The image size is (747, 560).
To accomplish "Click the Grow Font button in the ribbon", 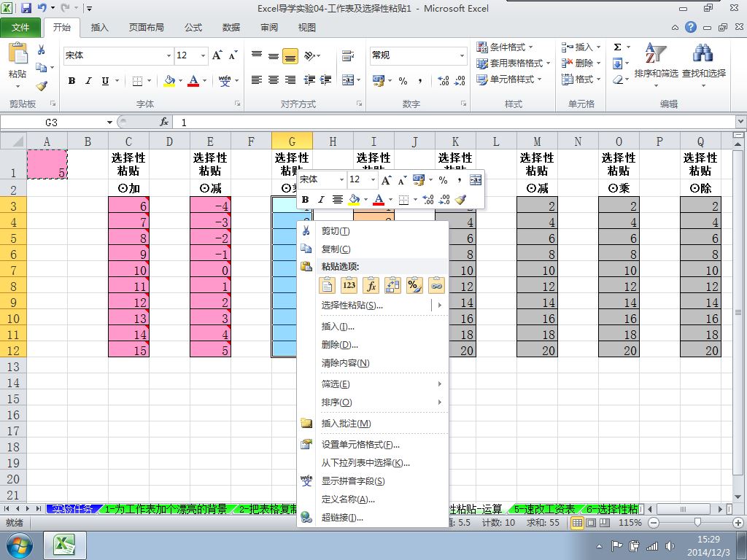I will pos(217,55).
